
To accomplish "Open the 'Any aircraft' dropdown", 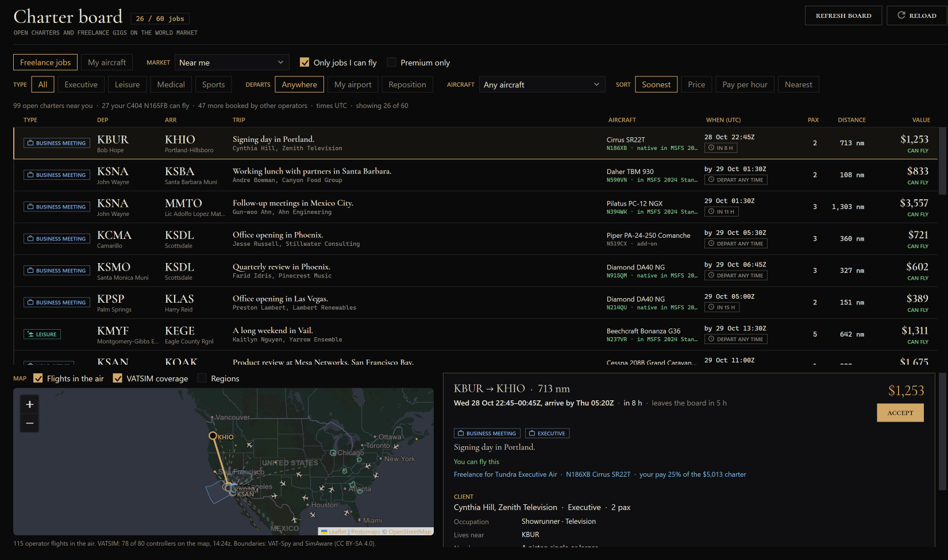I will 542,84.
